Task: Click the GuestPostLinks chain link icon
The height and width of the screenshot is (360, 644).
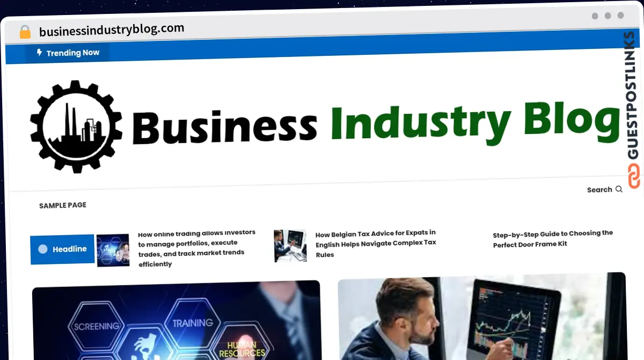Action: tap(634, 177)
